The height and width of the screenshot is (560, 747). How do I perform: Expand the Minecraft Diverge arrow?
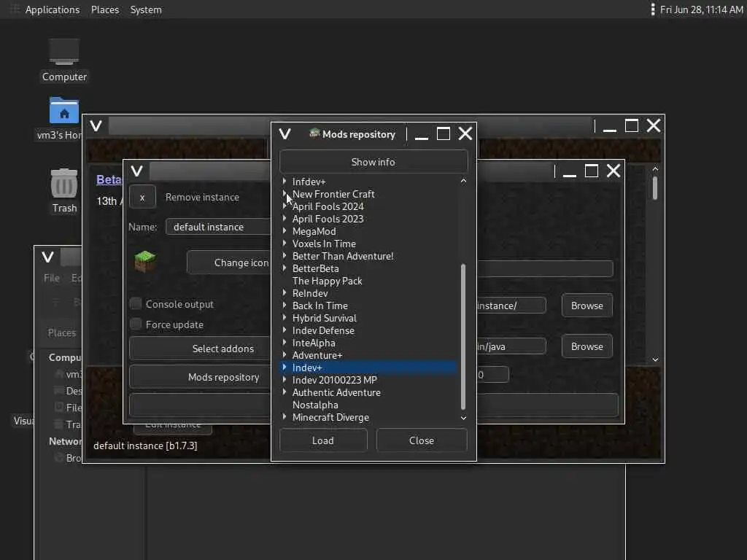coord(285,416)
